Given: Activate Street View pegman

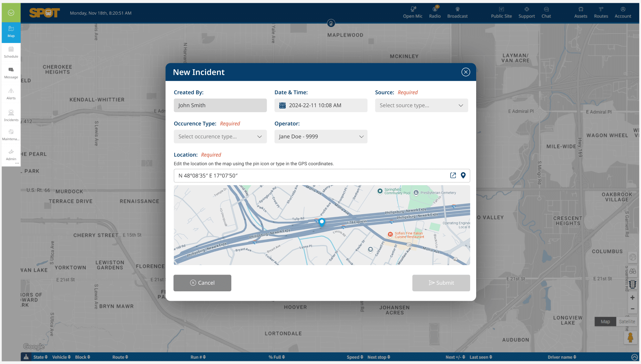Looking at the screenshot, I should (x=631, y=337).
